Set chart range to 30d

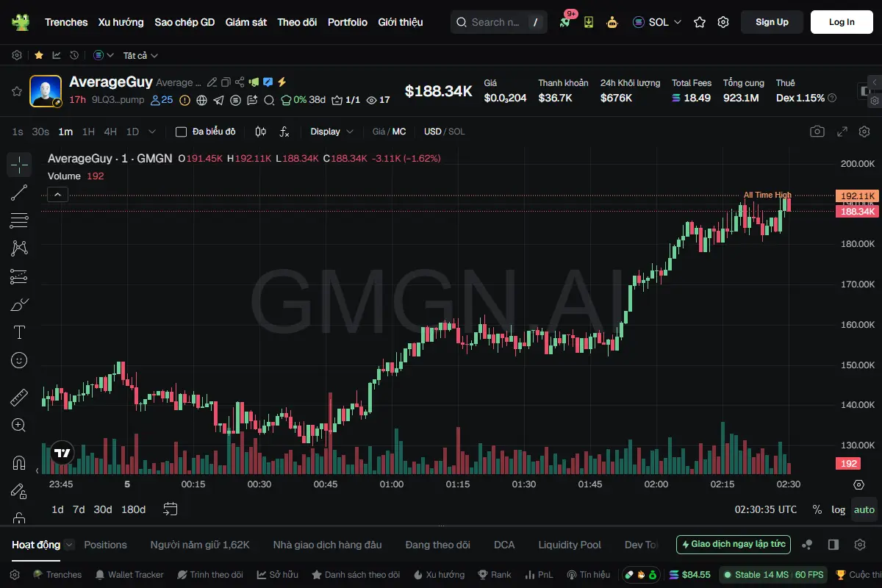click(x=103, y=509)
